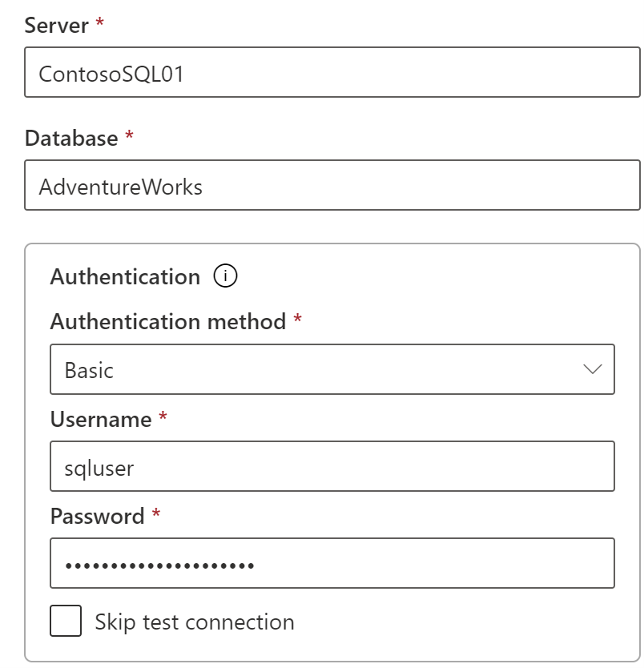The image size is (644, 668).
Task: Enable the Skip test connection checkbox
Action: coord(65,622)
